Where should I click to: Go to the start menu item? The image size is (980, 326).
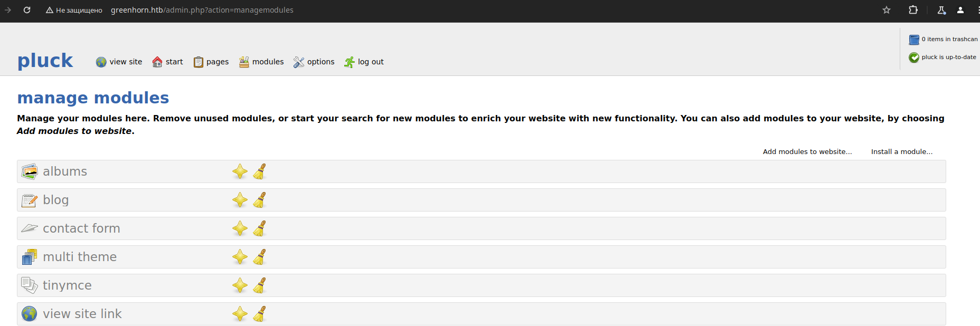click(174, 62)
